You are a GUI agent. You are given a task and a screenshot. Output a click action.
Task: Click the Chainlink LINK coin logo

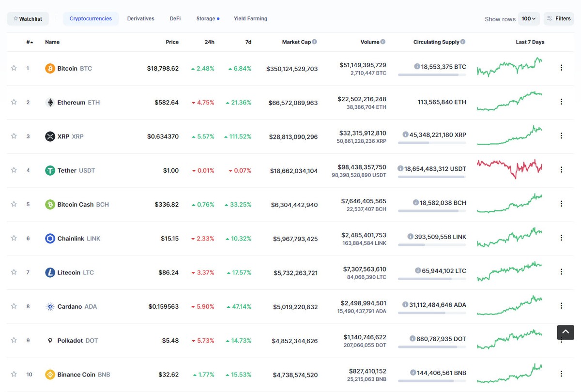click(x=50, y=238)
